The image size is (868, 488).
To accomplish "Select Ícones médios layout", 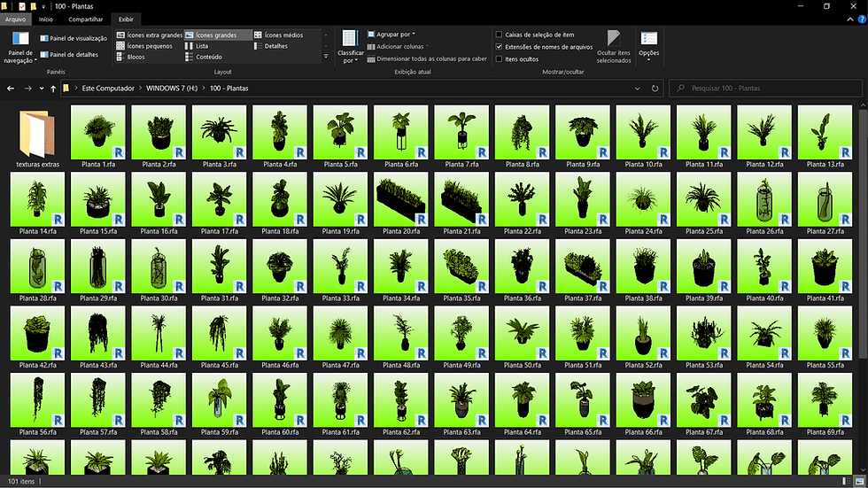I will (279, 35).
